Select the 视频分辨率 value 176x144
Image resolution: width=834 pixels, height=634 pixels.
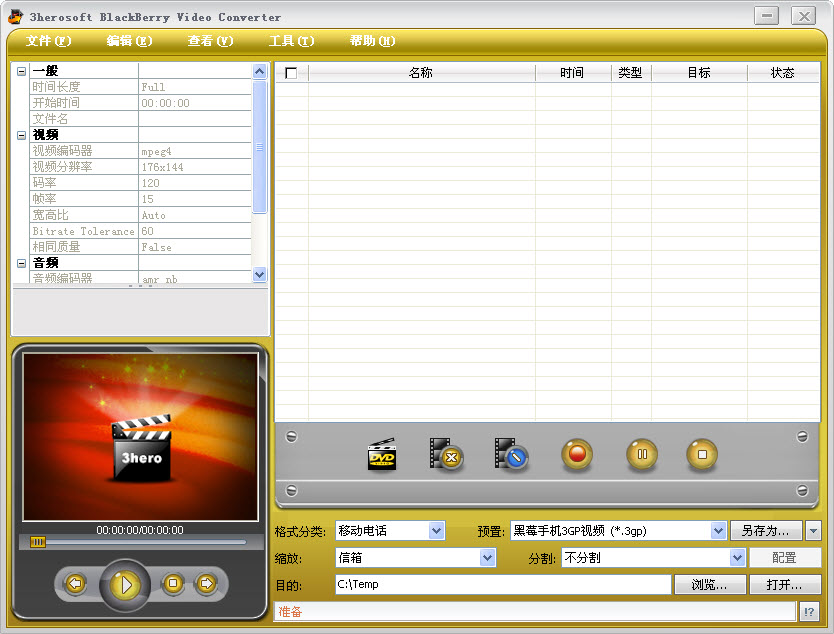click(x=195, y=167)
